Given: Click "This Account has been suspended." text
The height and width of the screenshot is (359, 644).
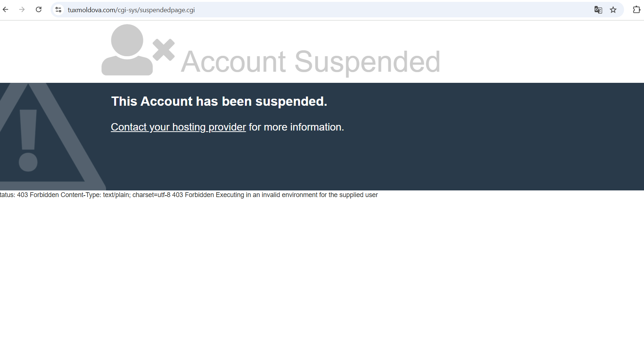Looking at the screenshot, I should 219,101.
